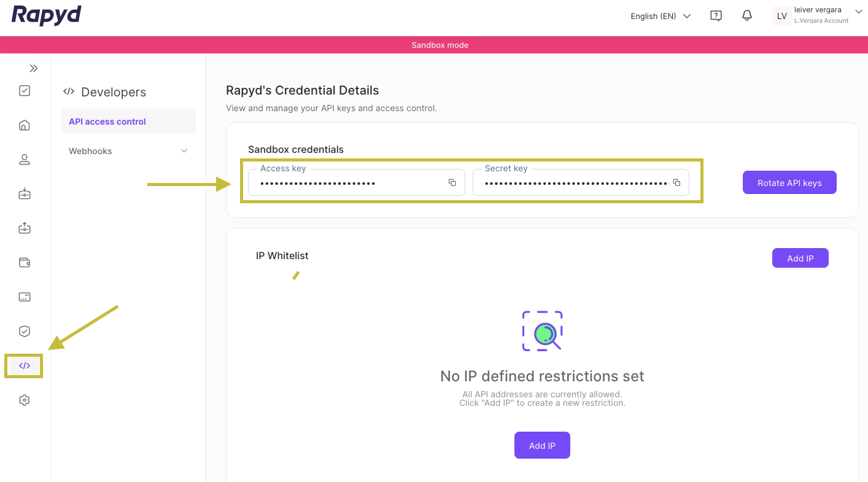
Task: Click the LV user avatar
Action: pyautogui.click(x=782, y=16)
